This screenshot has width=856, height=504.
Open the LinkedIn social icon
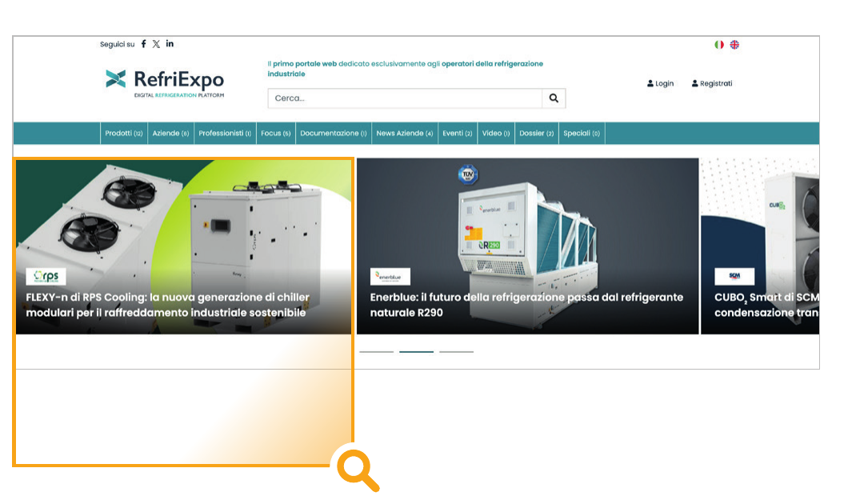click(x=170, y=44)
